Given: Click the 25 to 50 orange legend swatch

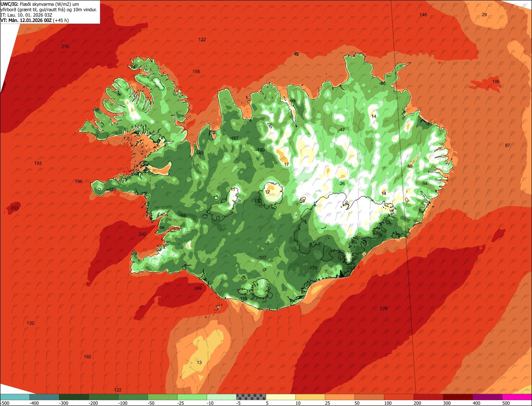Looking at the screenshot, I should pos(340,397).
